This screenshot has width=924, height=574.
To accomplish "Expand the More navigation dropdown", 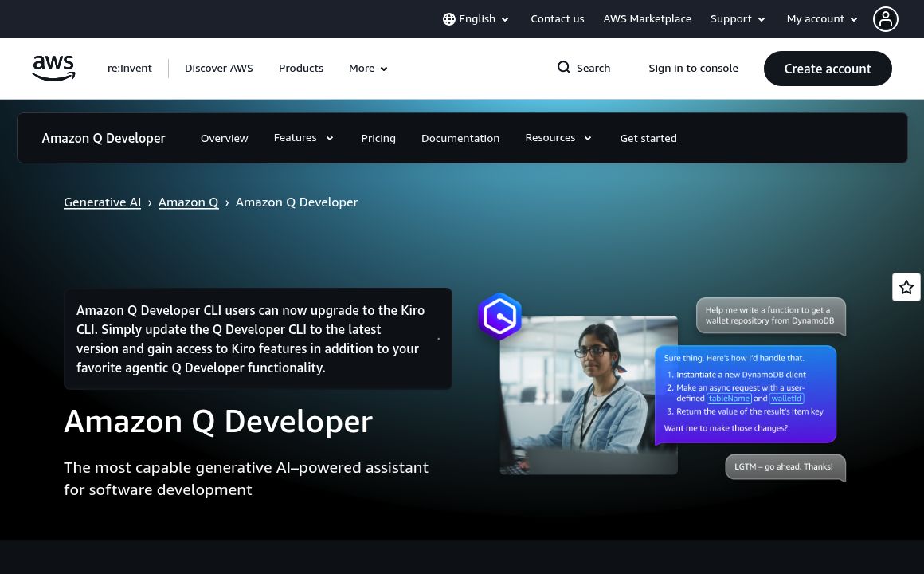I will (367, 69).
